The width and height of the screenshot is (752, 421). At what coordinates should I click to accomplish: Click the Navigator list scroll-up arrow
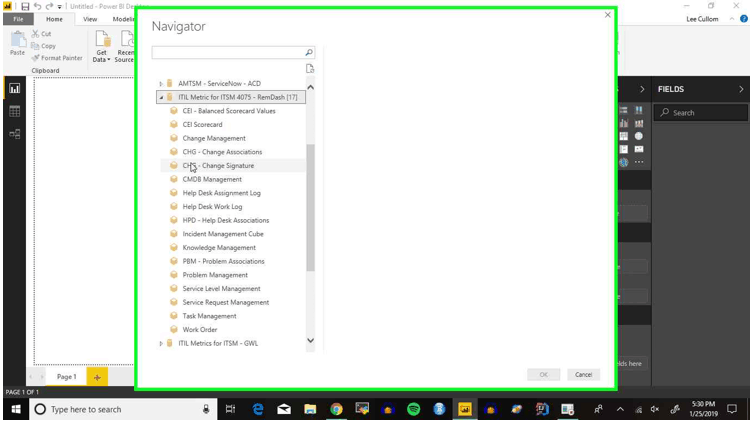[310, 87]
